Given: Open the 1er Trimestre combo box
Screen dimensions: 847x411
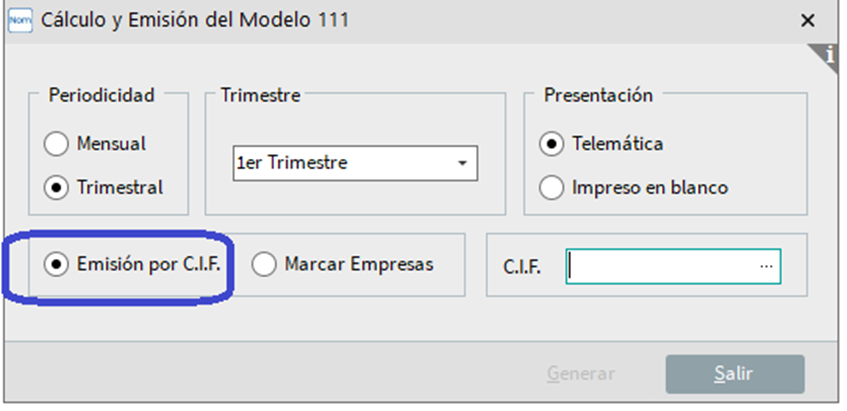Looking at the screenshot, I should 355,163.
